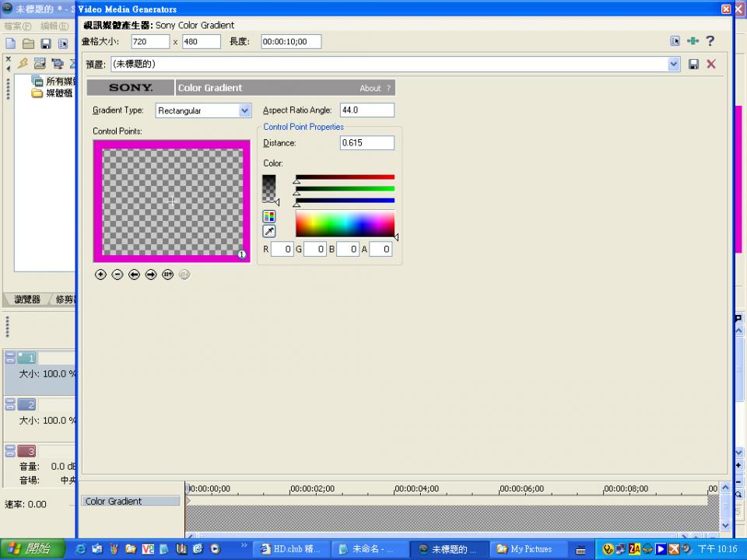Select control point 1 in preview
Image resolution: width=747 pixels, height=560 pixels.
coord(241,255)
